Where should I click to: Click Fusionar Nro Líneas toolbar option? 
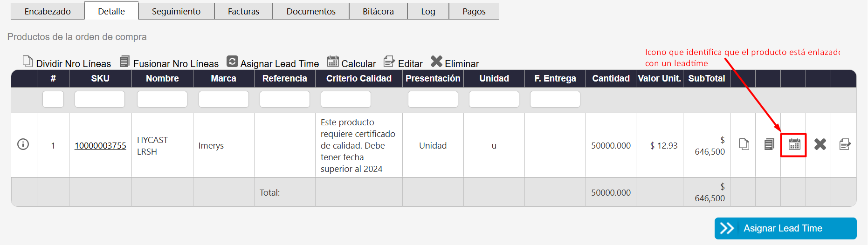(x=169, y=63)
